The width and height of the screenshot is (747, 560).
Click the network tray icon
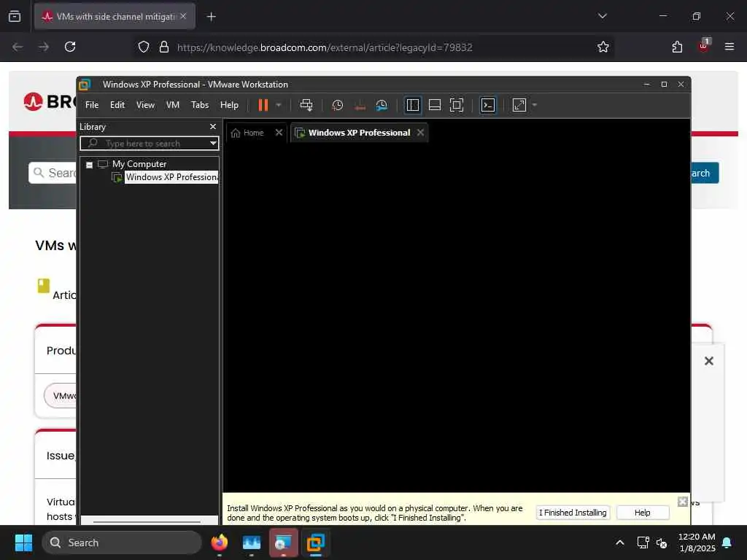(x=643, y=542)
